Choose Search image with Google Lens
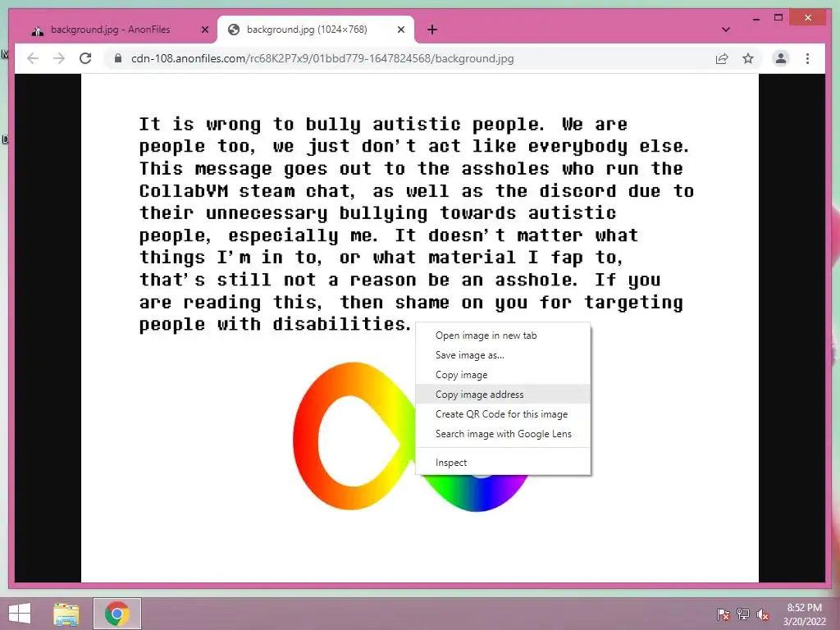Image resolution: width=840 pixels, height=630 pixels. tap(503, 434)
